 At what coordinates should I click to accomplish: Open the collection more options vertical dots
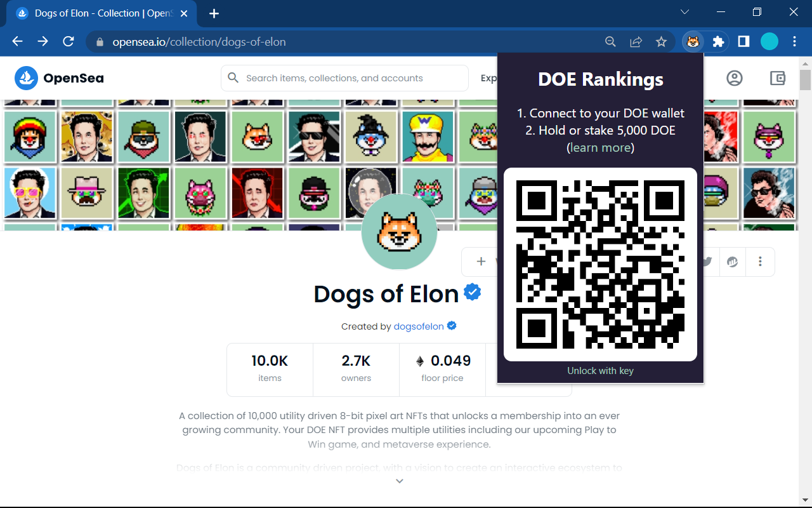[x=760, y=262]
